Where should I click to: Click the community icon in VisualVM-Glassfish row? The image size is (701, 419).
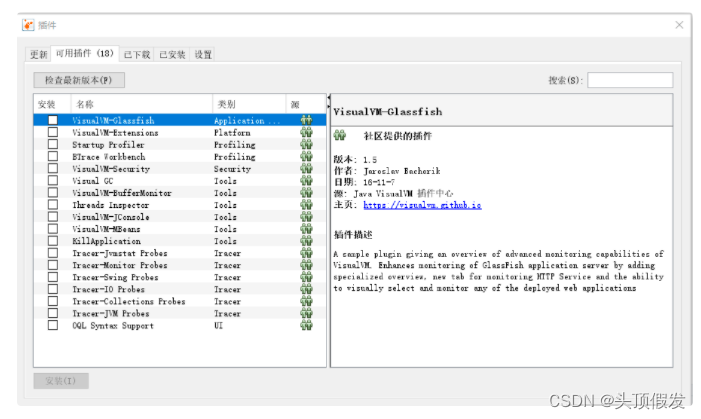point(306,120)
